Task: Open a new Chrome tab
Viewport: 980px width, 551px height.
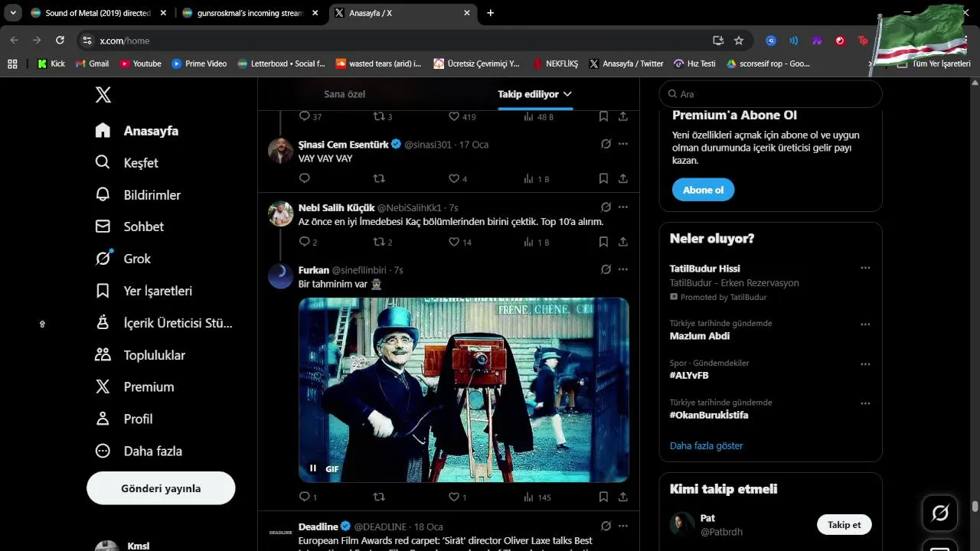Action: [x=491, y=13]
